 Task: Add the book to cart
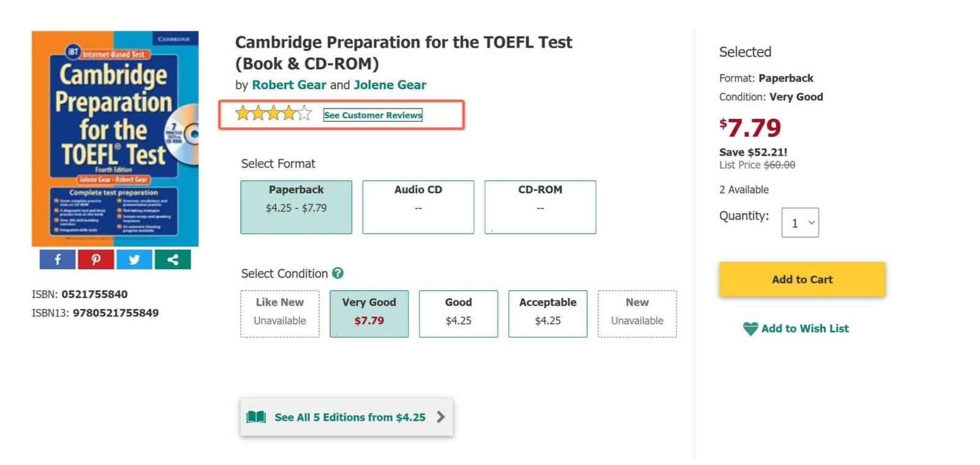tap(802, 279)
